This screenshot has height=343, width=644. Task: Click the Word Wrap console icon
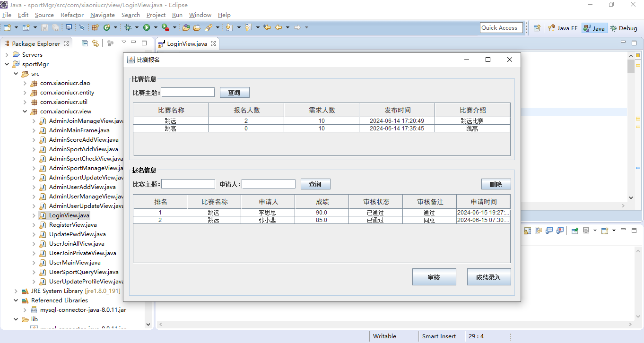538,231
